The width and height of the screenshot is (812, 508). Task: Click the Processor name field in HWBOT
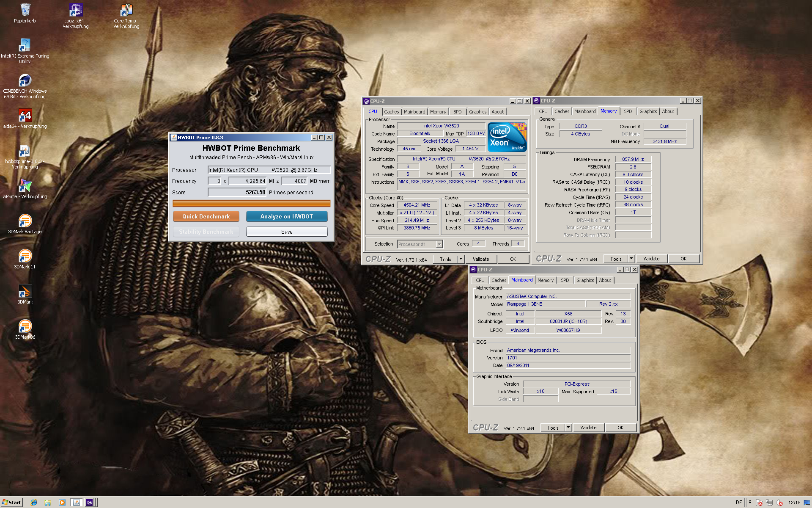coord(269,170)
